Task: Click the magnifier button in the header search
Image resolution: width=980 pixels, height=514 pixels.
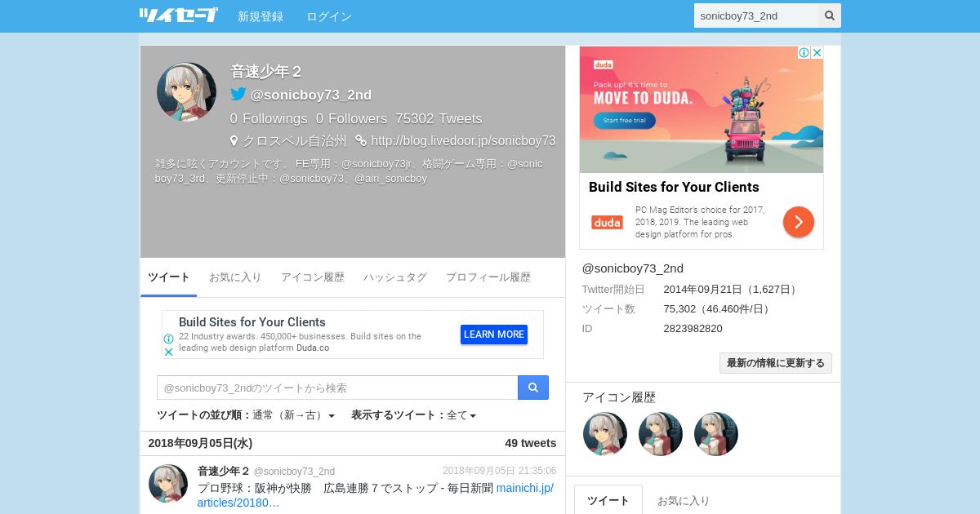Action: (830, 16)
